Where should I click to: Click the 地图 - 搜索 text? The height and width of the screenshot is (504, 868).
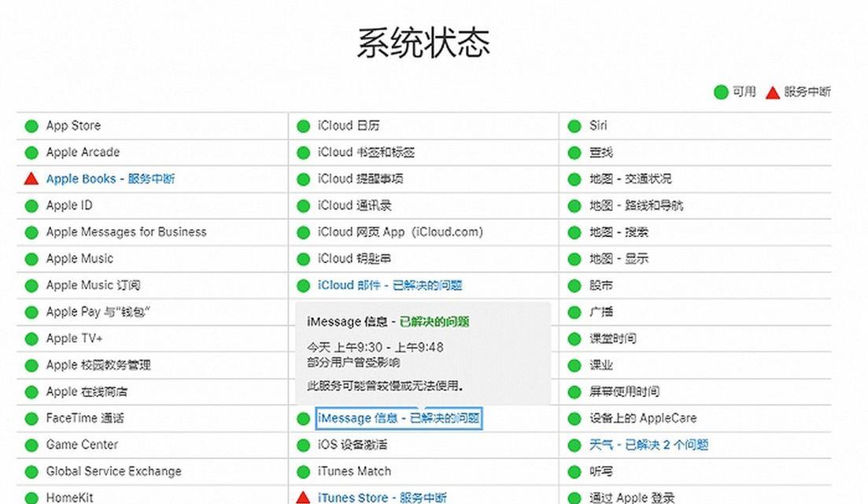point(619,232)
